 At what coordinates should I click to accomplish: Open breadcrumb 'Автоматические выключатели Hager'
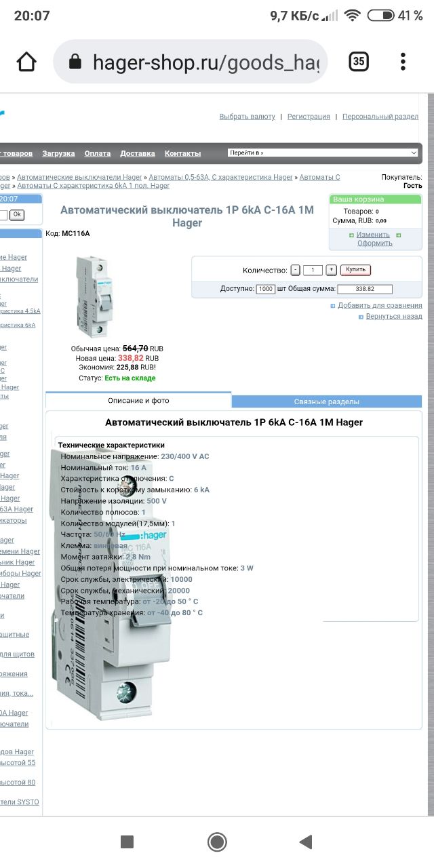pos(79,177)
